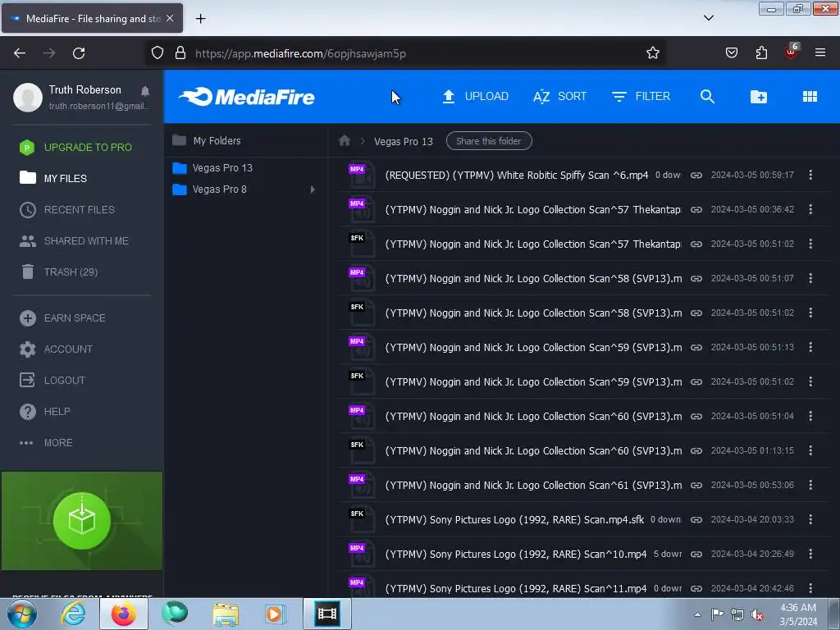840x630 pixels.
Task: Select Earn Space option
Action: [62, 318]
